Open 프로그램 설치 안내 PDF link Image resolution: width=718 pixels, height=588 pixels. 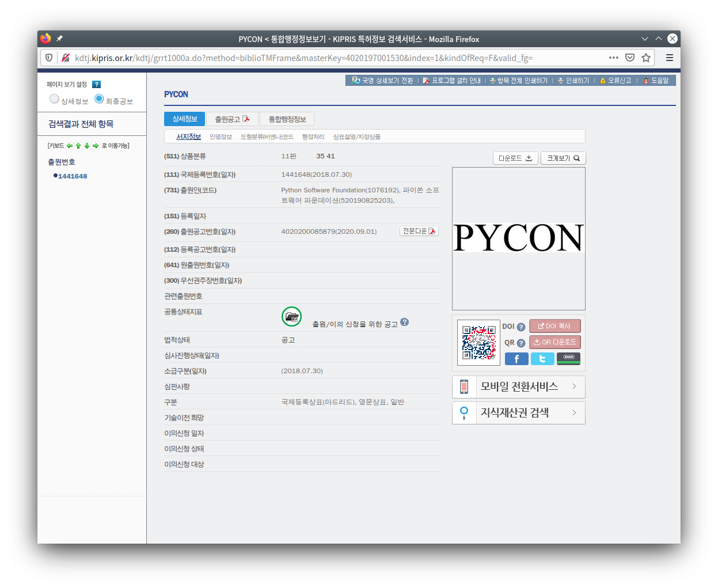point(452,81)
